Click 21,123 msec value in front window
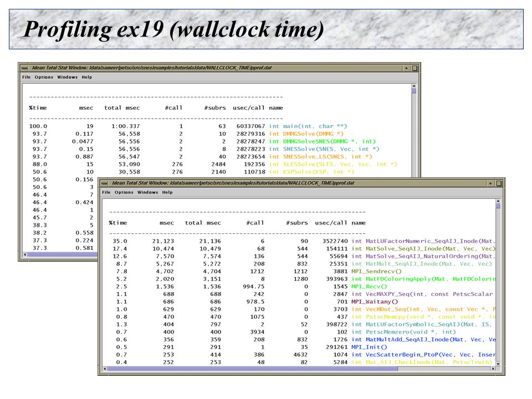Image resolution: width=532 pixels, height=399 pixels. [x=163, y=241]
